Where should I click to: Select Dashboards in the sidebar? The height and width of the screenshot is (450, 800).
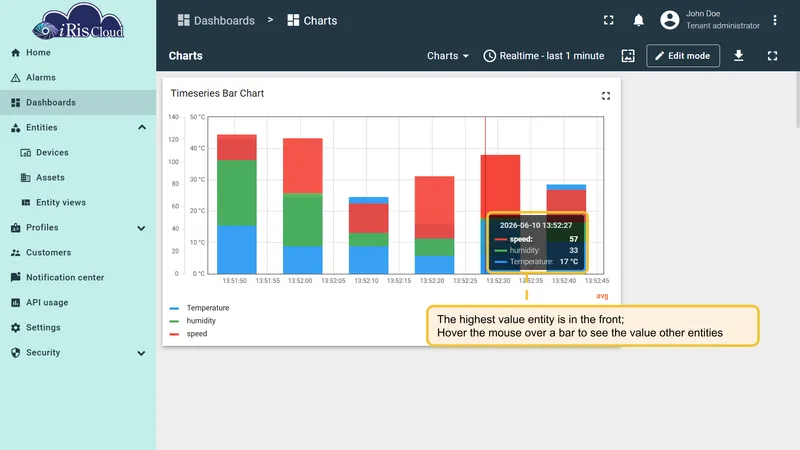[78, 103]
